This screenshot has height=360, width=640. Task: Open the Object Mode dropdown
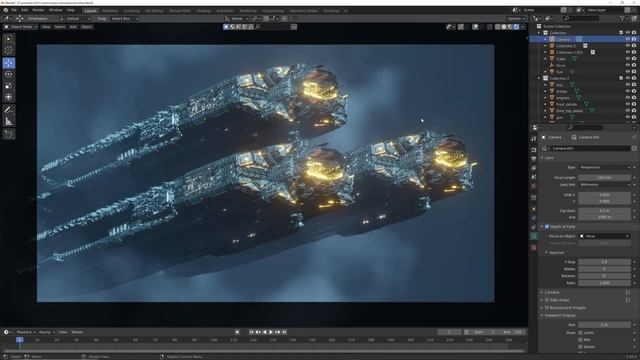[21, 27]
